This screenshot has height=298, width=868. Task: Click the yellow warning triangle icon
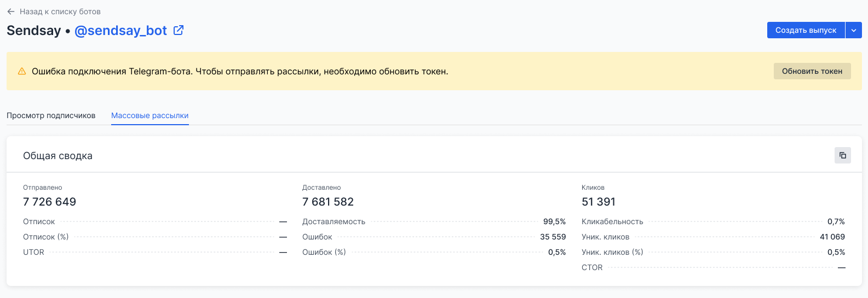(22, 71)
